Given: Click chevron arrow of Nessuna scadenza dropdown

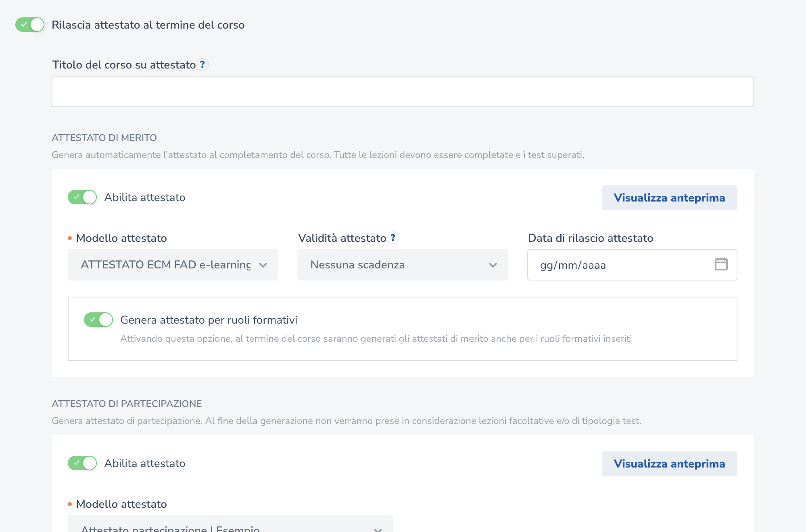Looking at the screenshot, I should coord(493,265).
